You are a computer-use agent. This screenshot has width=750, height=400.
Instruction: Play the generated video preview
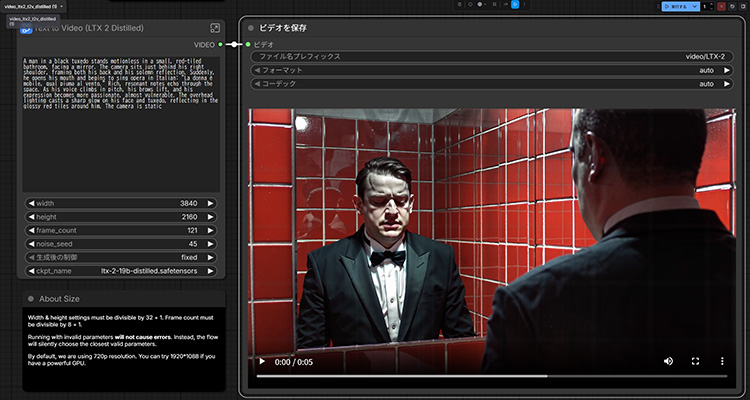[262, 360]
